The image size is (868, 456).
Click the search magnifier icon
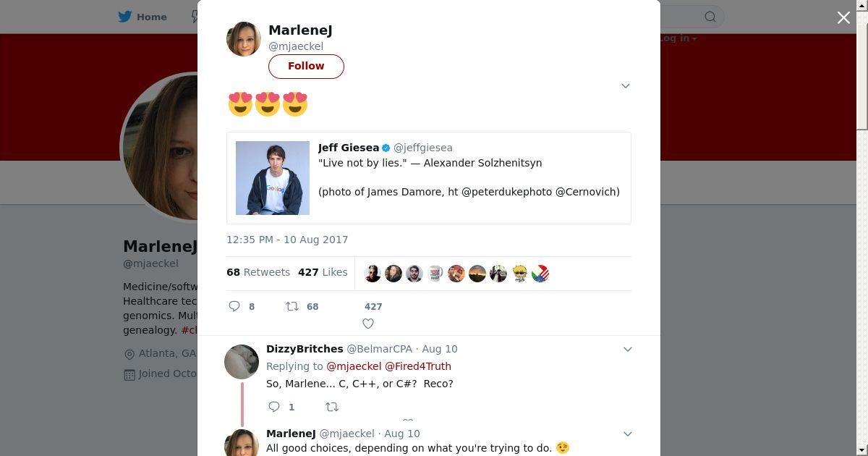coord(710,17)
